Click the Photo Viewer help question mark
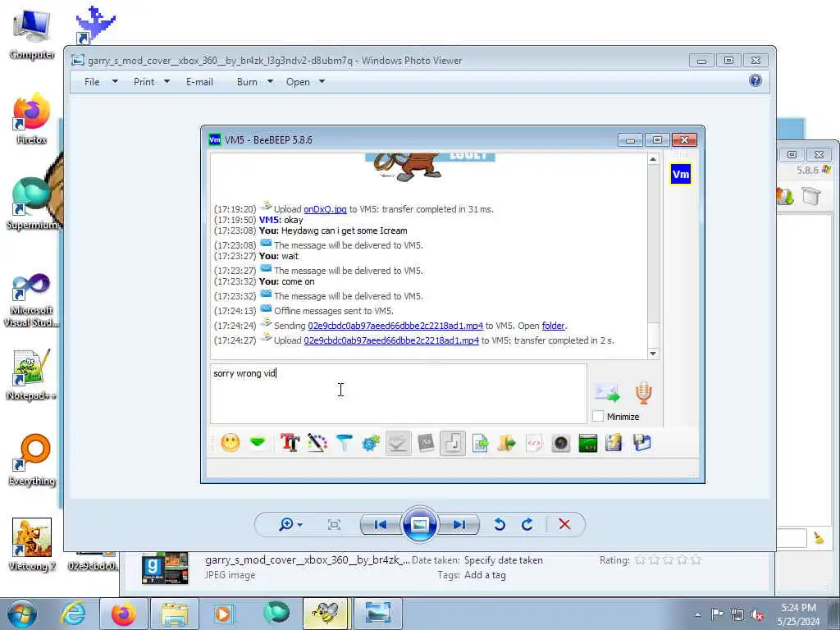The image size is (840, 630). pos(756,81)
